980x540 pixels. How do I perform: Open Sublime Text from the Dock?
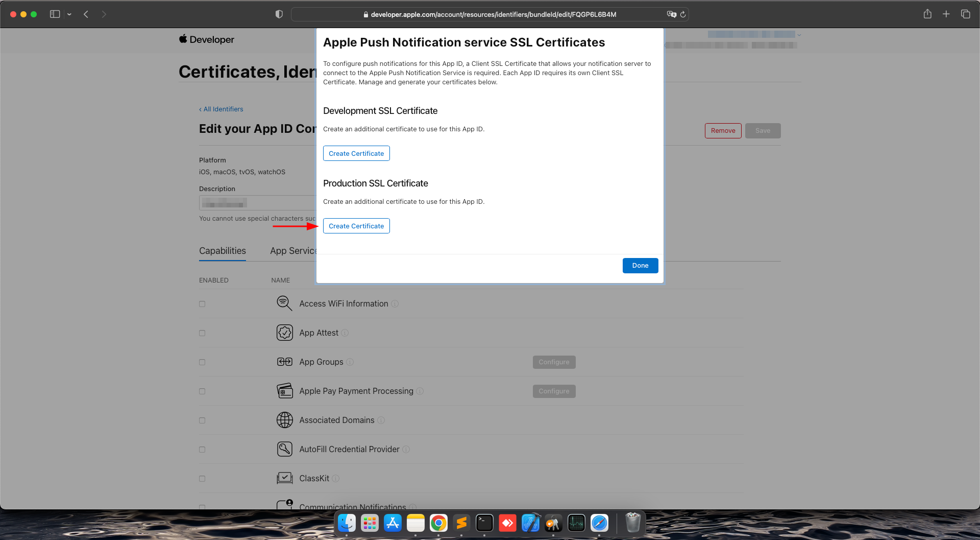coord(461,523)
